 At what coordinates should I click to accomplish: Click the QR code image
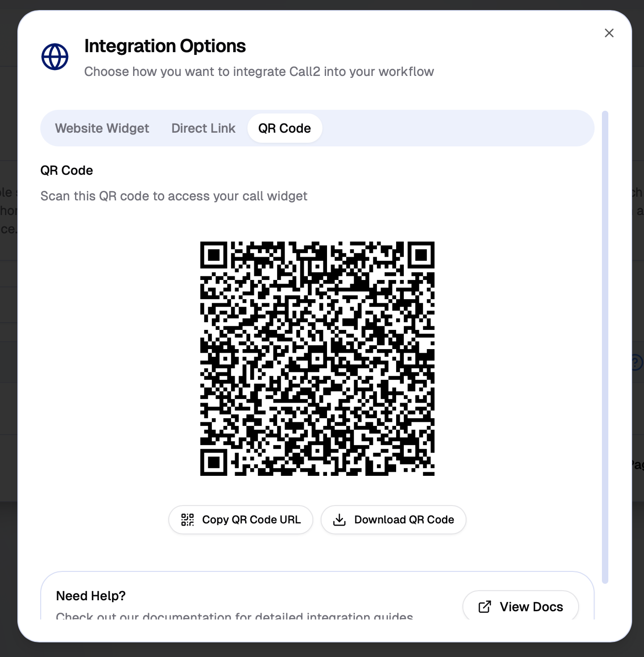tap(317, 359)
